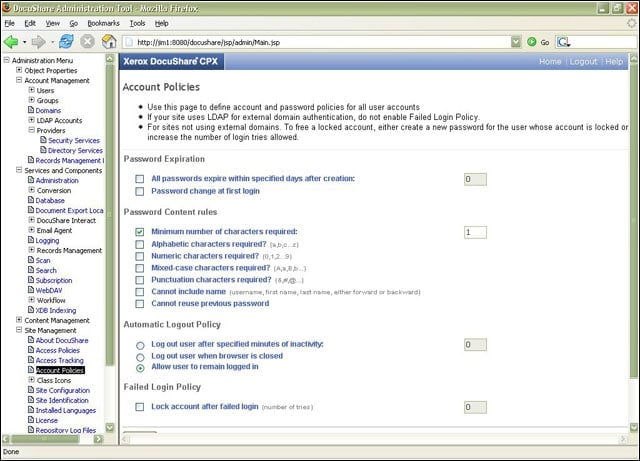Open the browser Home icon
Image resolution: width=640 pixels, height=461 pixels.
point(109,41)
